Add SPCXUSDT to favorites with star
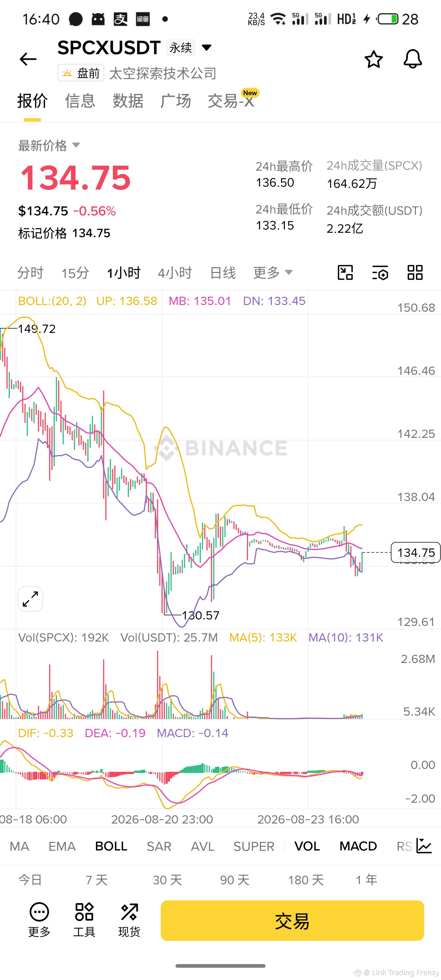Viewport: 441px width, 980px height. (x=373, y=59)
